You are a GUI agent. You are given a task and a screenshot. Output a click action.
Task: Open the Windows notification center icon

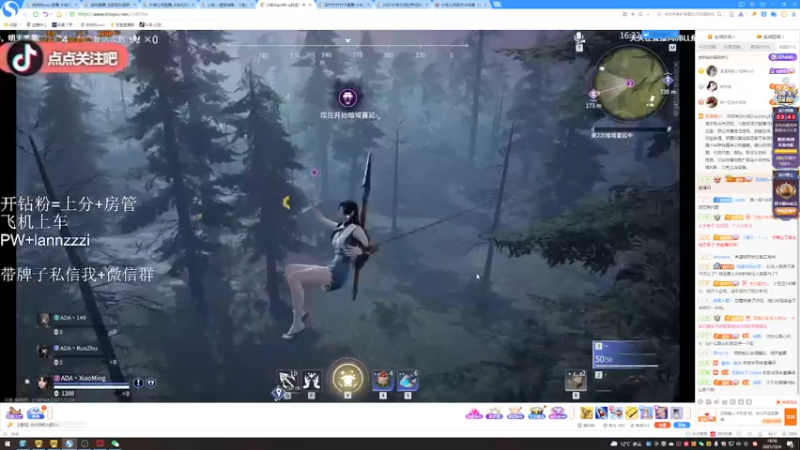pos(790,444)
